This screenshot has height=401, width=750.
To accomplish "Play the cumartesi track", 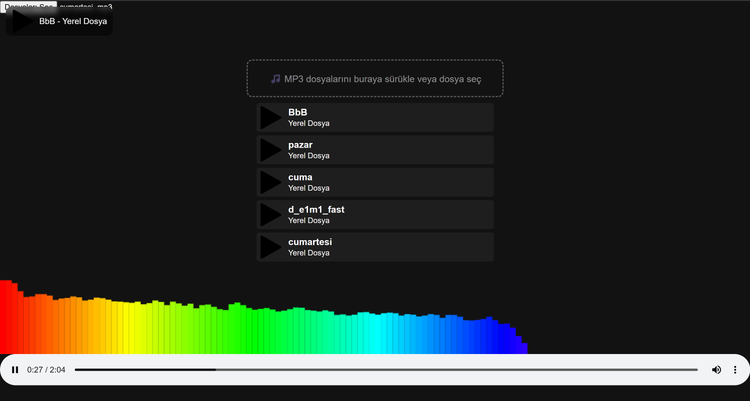I will coord(271,247).
